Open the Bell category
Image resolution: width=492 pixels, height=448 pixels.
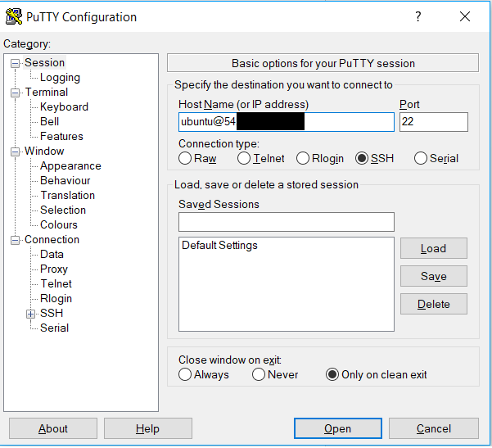coord(49,122)
